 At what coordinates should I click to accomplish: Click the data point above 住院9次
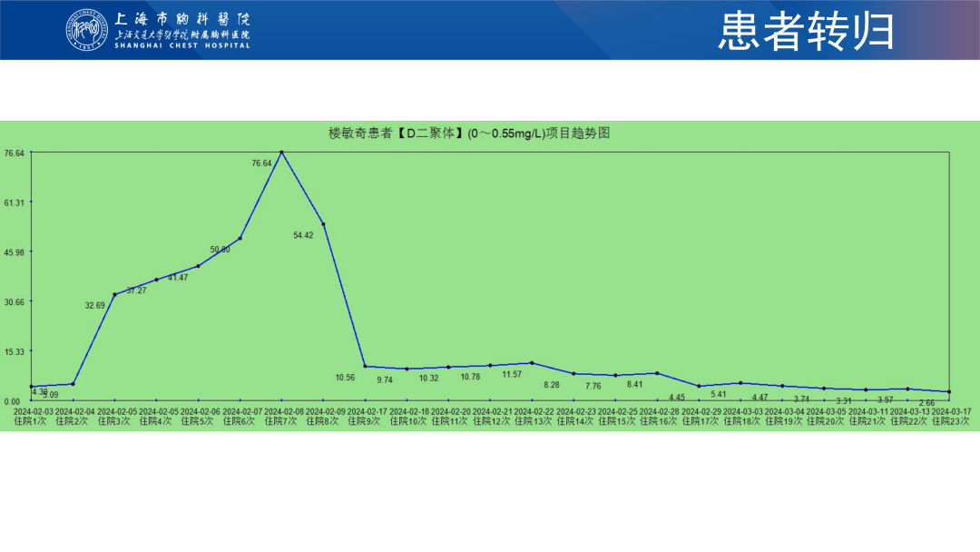click(365, 366)
